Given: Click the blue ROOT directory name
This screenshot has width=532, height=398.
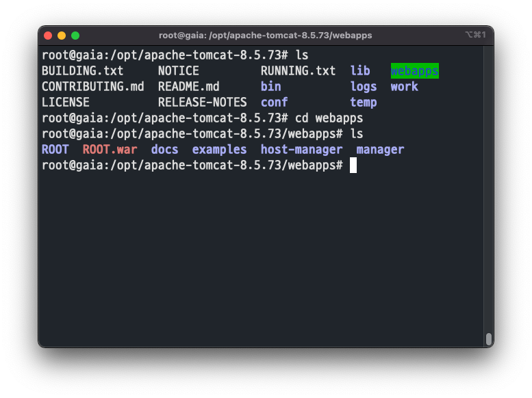Looking at the screenshot, I should (55, 150).
